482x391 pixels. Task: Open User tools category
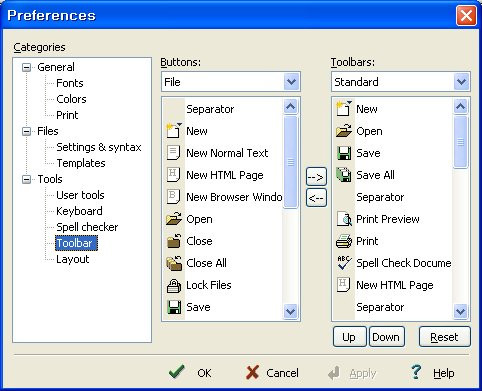coord(80,195)
